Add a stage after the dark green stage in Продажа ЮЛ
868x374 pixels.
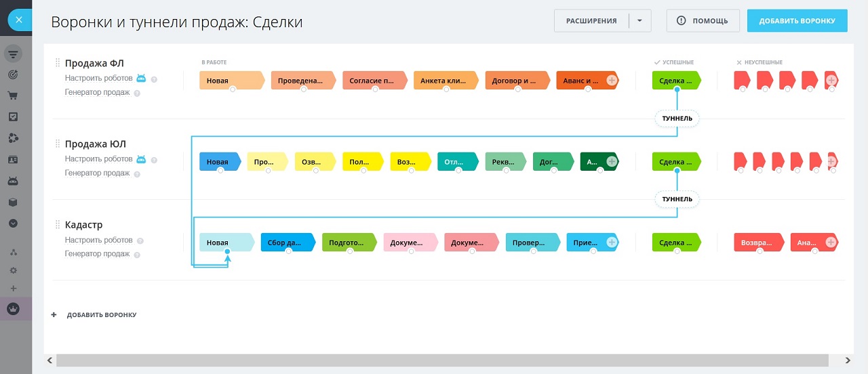pos(612,161)
